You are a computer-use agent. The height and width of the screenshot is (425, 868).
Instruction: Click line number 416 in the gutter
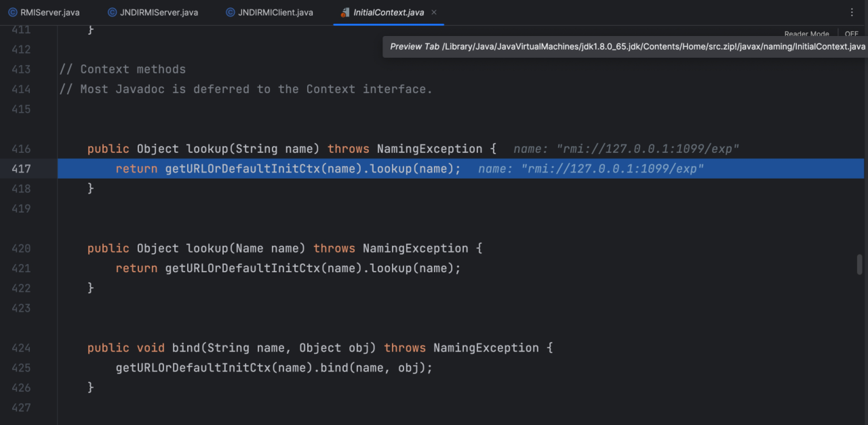tap(21, 149)
